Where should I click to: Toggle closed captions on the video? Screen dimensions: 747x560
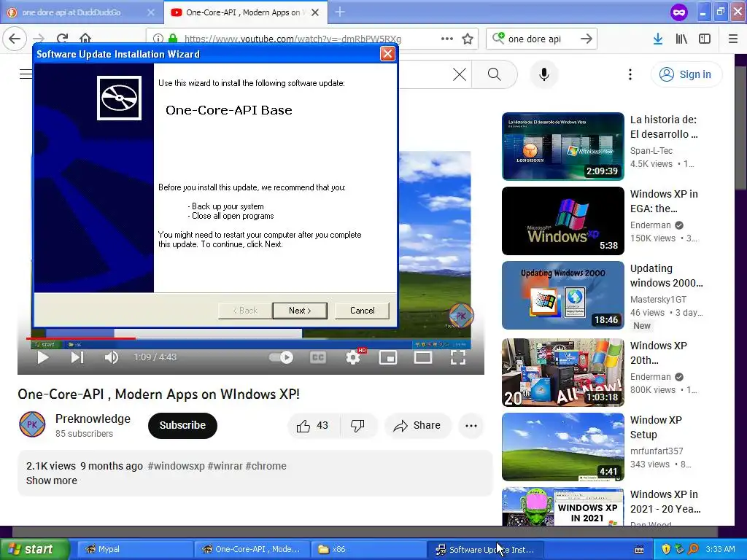pyautogui.click(x=318, y=357)
